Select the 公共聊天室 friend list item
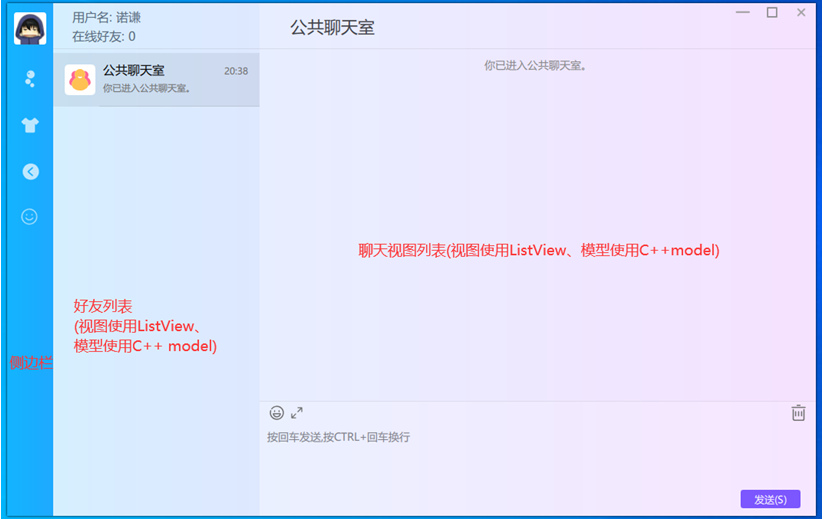Viewport: 822px width, 519px height. [x=156, y=80]
